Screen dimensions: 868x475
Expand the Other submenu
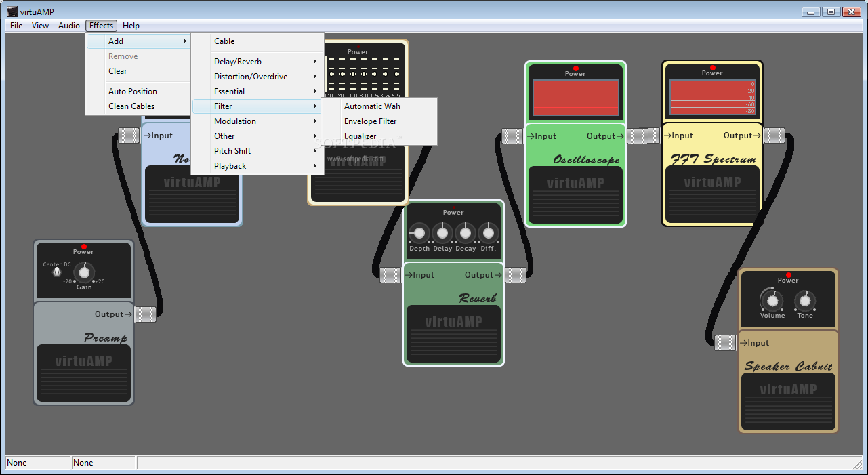(257, 136)
